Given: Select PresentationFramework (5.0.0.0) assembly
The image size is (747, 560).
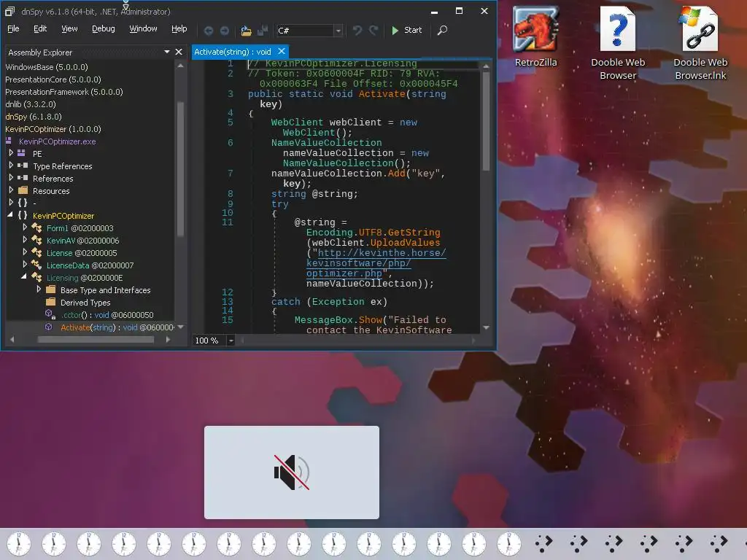Looking at the screenshot, I should tap(64, 92).
